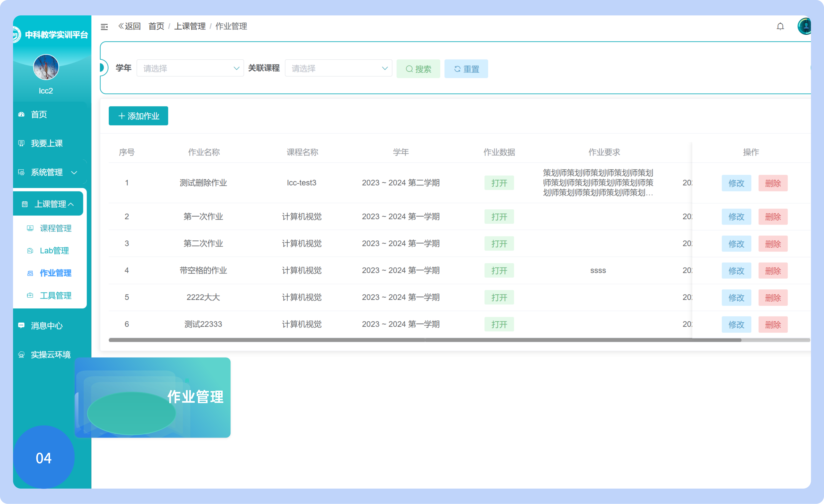Click the Lab管理 submenu icon
Viewport: 824px width, 504px height.
pos(30,251)
